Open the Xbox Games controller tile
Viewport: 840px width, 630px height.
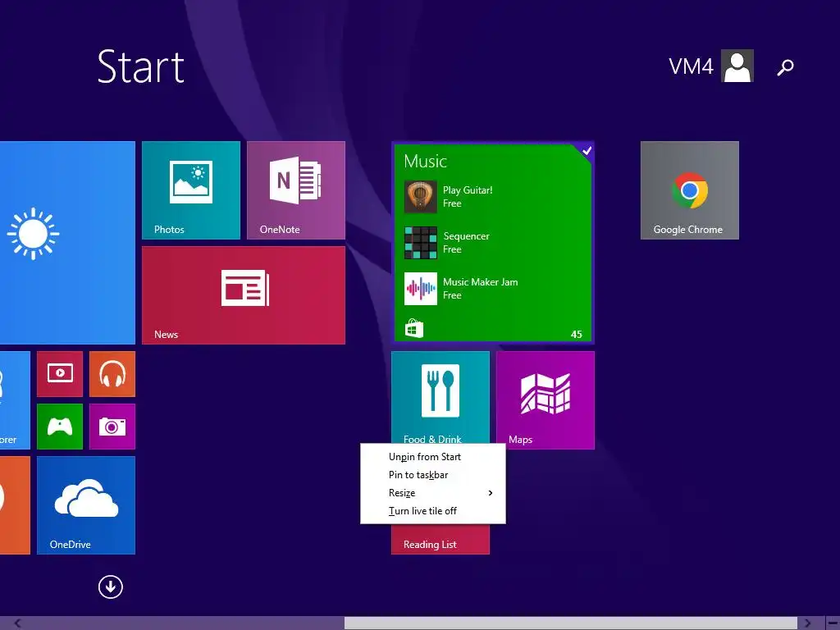tap(60, 427)
